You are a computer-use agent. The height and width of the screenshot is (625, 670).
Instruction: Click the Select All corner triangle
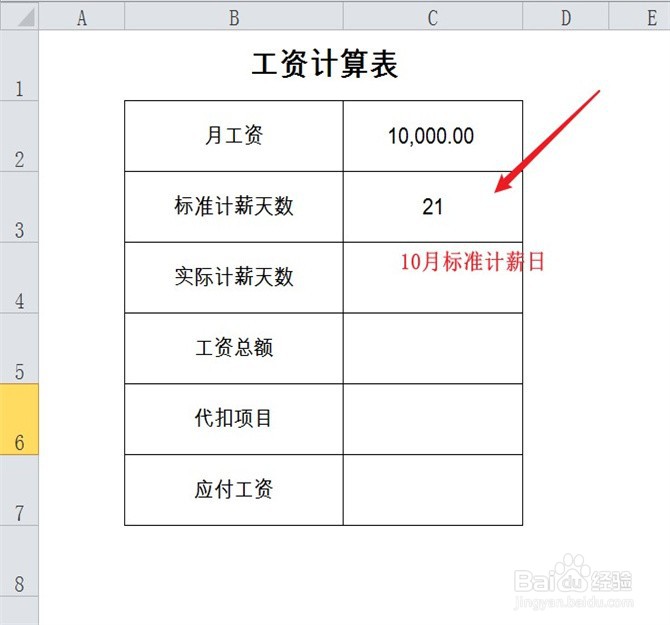(x=19, y=16)
